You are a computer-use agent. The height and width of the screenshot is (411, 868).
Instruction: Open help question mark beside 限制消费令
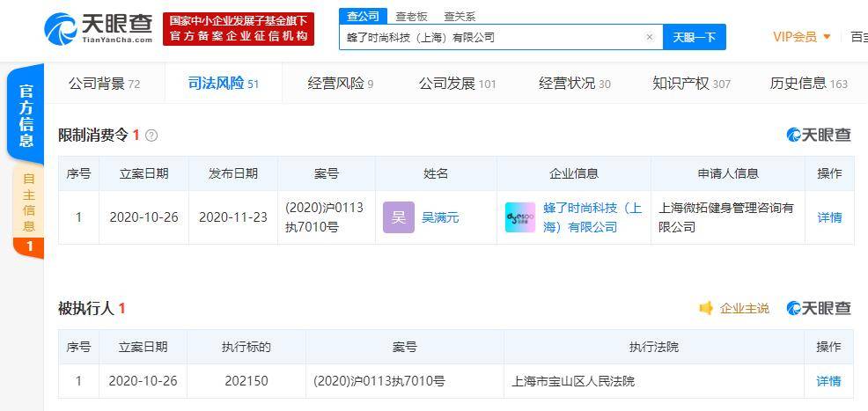151,136
